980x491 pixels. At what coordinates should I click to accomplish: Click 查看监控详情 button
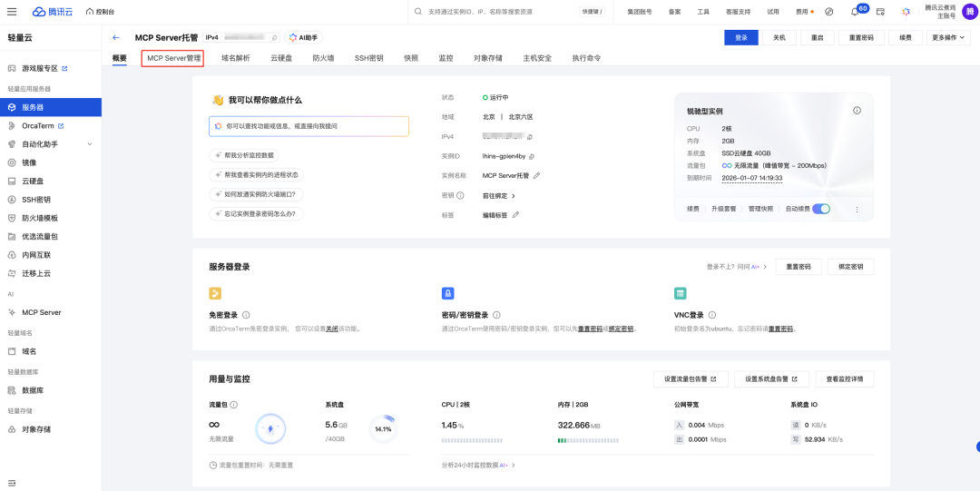[x=845, y=379]
